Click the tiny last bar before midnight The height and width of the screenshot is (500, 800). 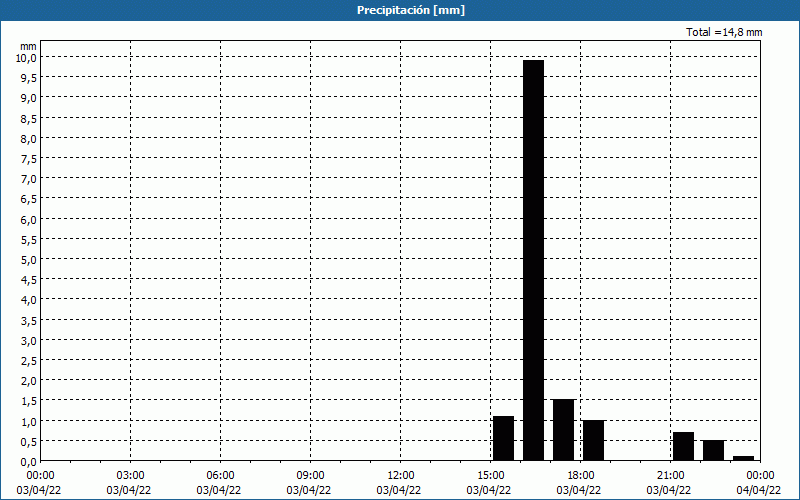(743, 458)
